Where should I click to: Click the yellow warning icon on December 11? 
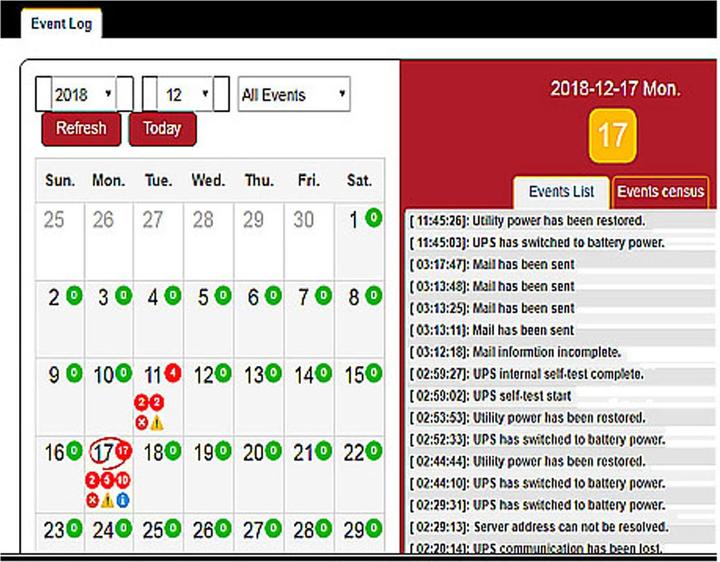156,423
